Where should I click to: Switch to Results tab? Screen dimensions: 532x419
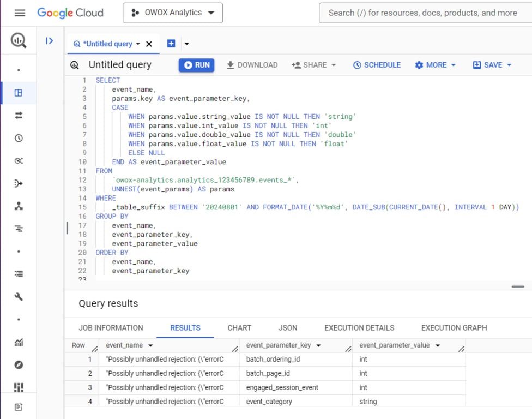(185, 328)
